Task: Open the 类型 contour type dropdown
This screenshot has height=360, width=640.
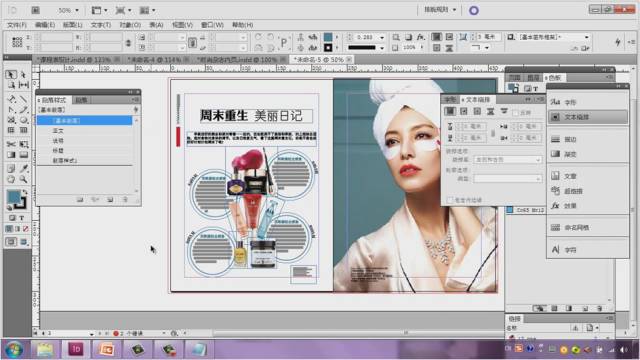Action: pyautogui.click(x=508, y=178)
